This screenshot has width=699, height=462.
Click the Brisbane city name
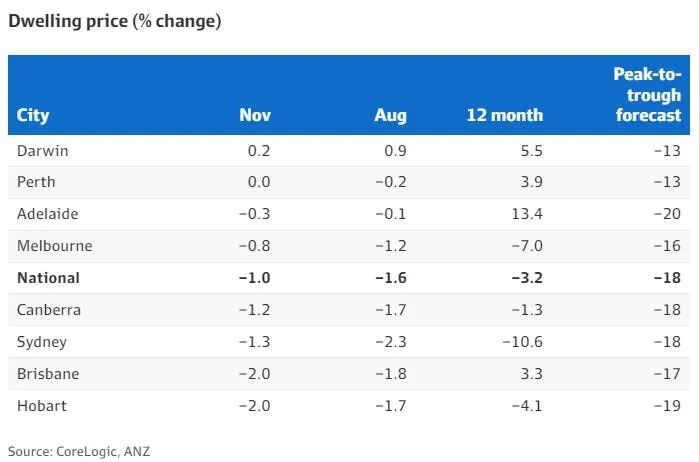[48, 374]
